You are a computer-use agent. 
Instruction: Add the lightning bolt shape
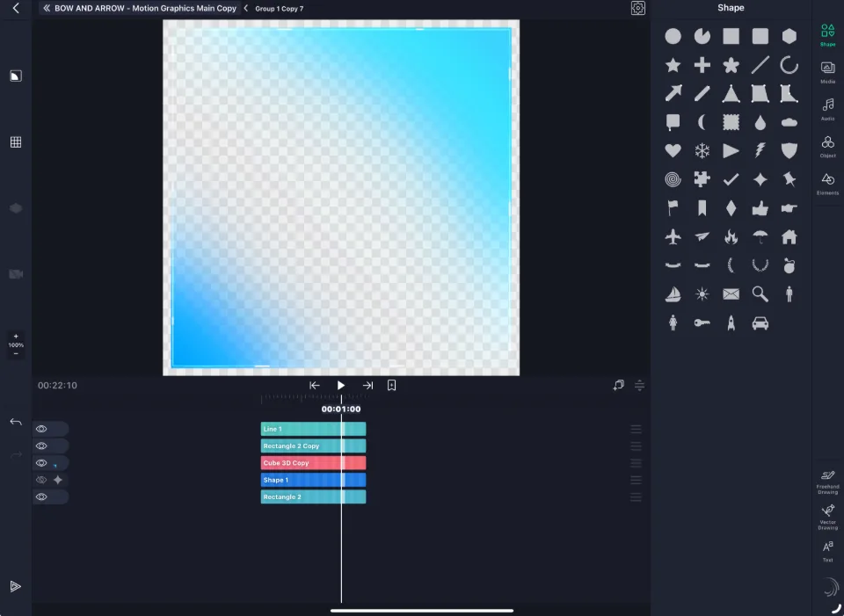pyautogui.click(x=760, y=150)
